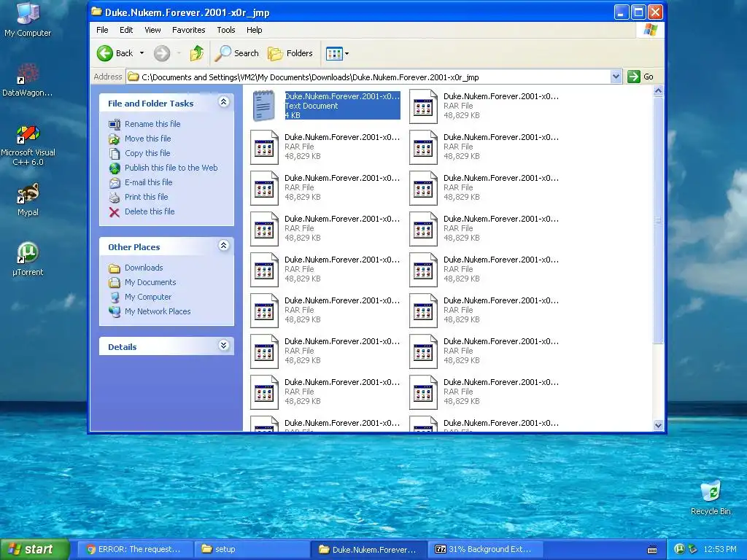Click Print this file task
This screenshot has height=560, width=747.
pyautogui.click(x=146, y=197)
